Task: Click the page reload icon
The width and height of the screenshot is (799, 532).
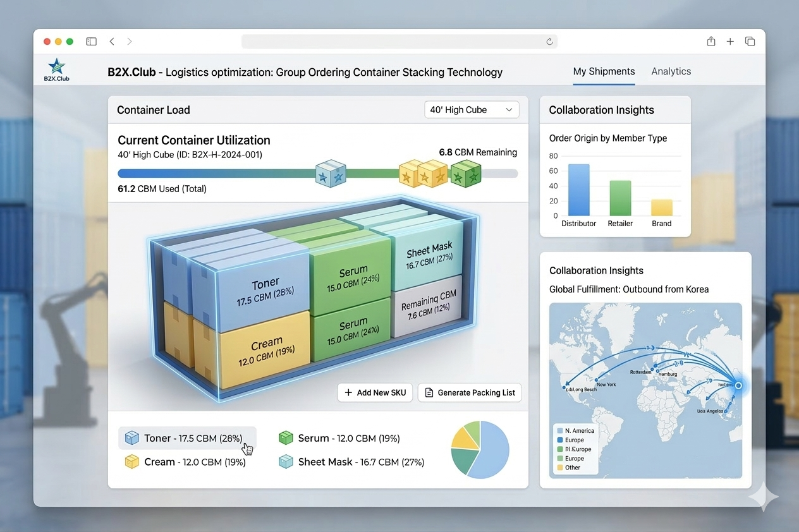Action: click(x=549, y=42)
